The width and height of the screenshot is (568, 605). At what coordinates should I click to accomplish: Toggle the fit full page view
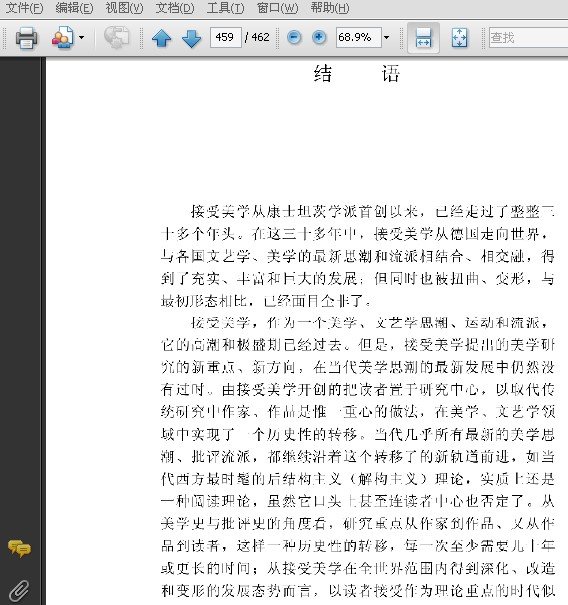tap(459, 38)
